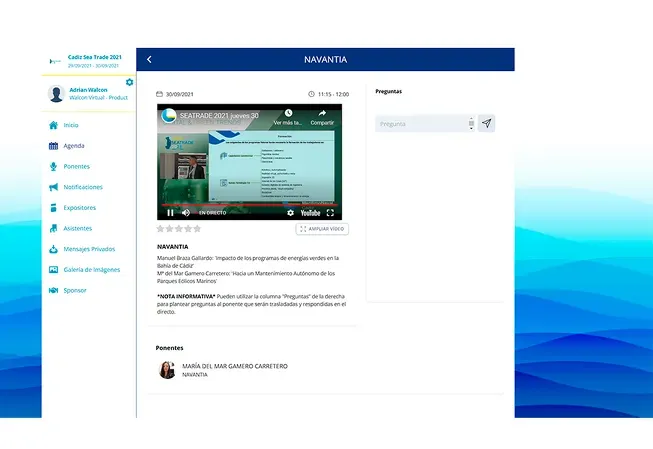Click EN DIRECTO live indicator

point(212,213)
